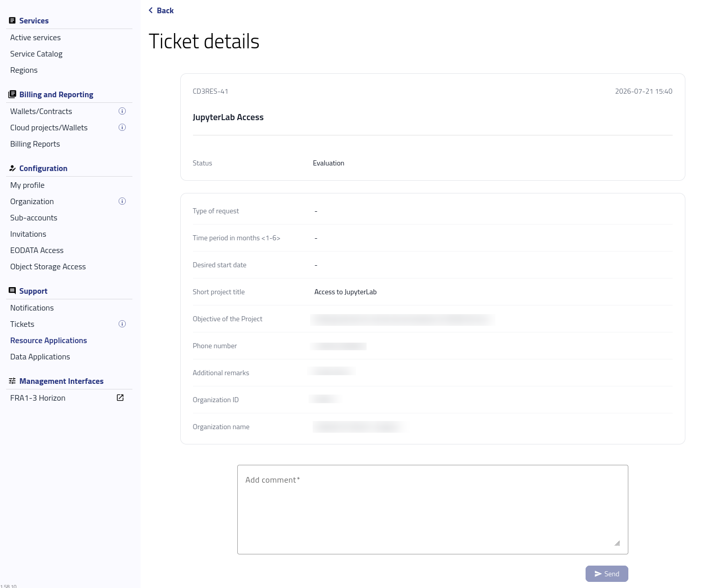720x588 pixels.
Task: Click the Add comment text area
Action: tap(433, 510)
